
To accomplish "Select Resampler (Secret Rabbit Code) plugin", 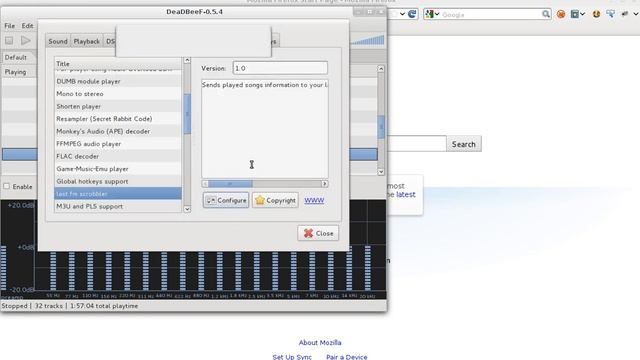I will point(118,119).
